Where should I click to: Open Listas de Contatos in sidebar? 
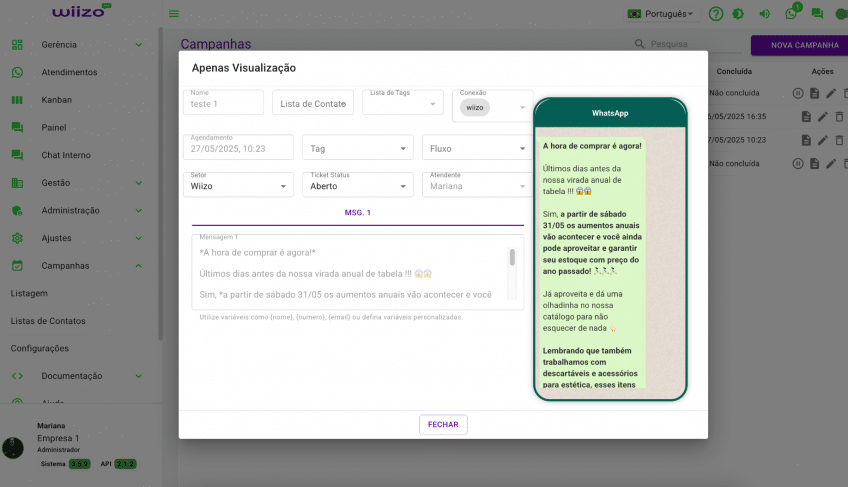pos(48,321)
